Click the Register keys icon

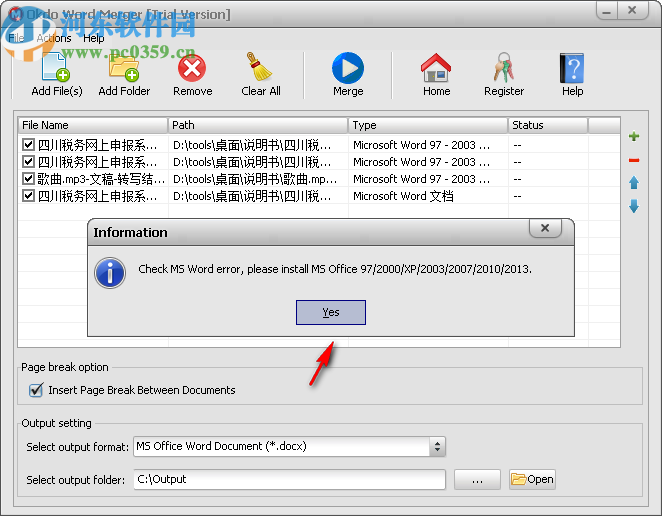click(x=504, y=68)
